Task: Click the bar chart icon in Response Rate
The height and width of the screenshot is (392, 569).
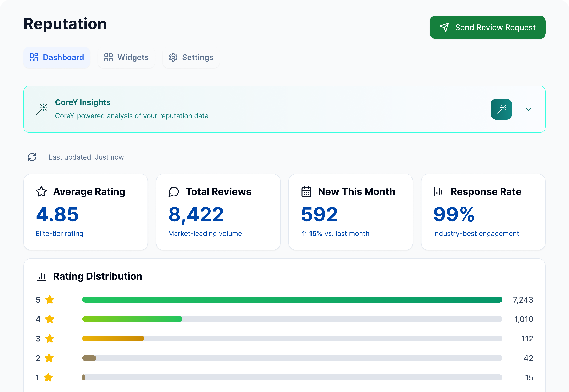Action: pyautogui.click(x=439, y=192)
